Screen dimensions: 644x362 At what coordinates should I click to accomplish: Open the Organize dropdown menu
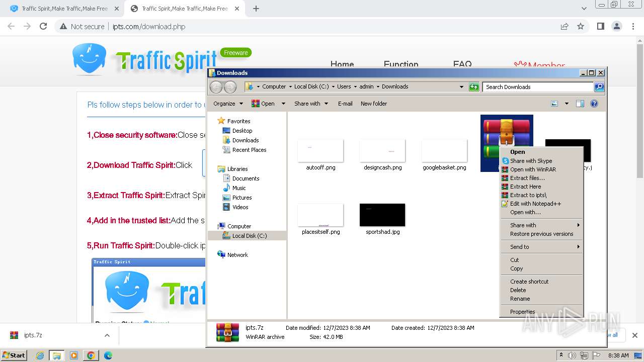228,104
